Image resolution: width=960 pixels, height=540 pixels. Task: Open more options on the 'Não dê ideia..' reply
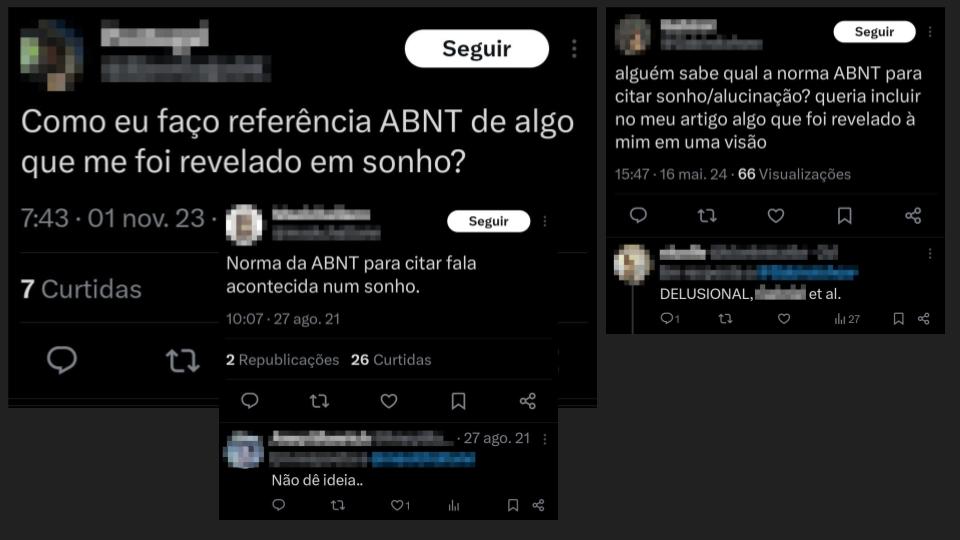tap(544, 439)
